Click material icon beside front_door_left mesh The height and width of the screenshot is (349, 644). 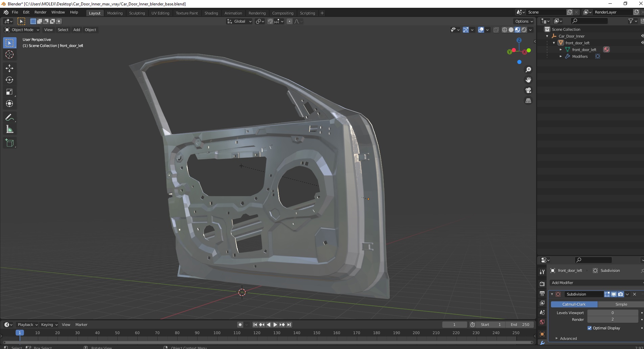click(x=606, y=49)
